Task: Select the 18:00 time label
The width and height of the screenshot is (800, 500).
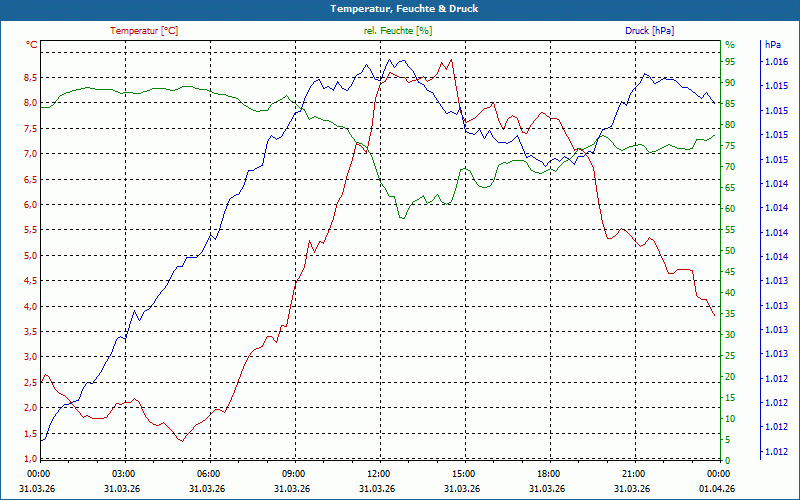Action: click(549, 474)
